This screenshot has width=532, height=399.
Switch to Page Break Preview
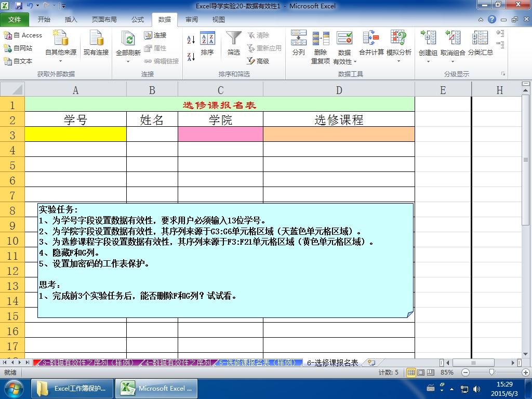[x=431, y=373]
